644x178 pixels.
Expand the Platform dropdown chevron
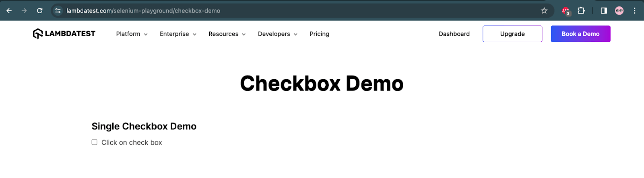[x=146, y=35]
